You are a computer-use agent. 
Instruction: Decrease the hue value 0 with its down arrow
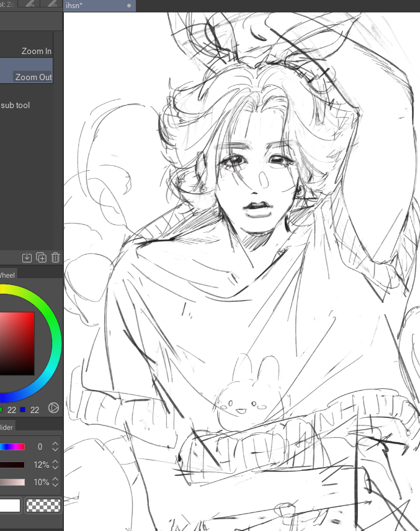point(55,450)
